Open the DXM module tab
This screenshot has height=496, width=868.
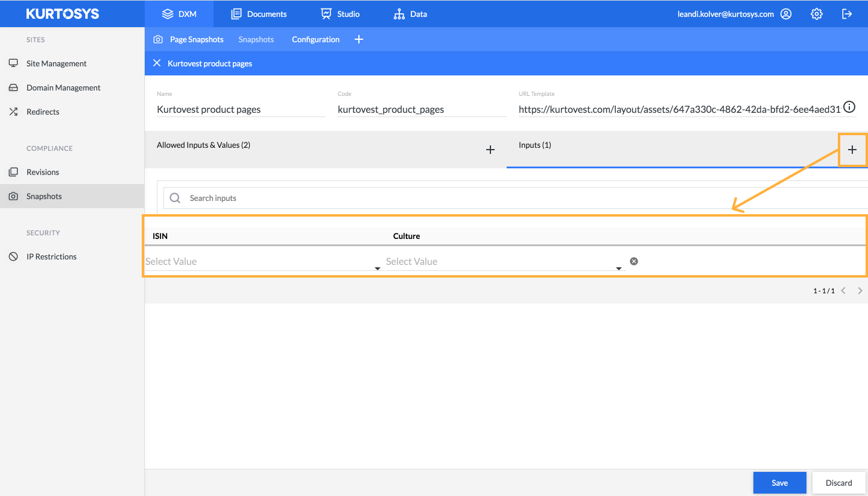[179, 13]
